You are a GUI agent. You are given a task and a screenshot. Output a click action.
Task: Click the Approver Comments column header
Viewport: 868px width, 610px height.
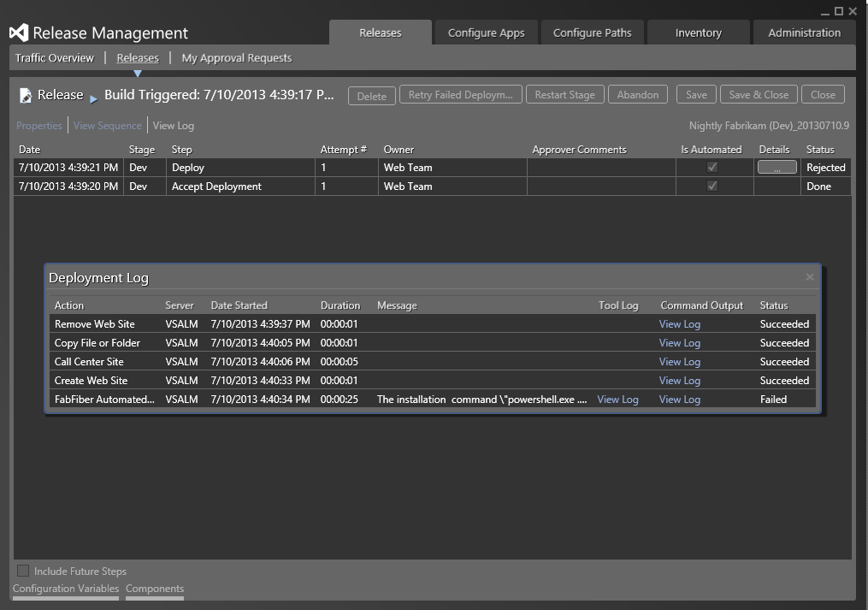coord(579,150)
